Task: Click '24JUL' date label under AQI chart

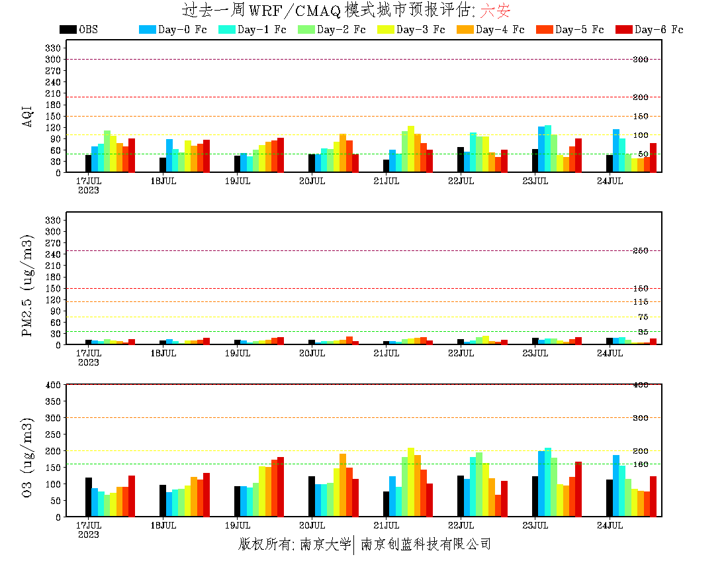Action: pyautogui.click(x=610, y=181)
